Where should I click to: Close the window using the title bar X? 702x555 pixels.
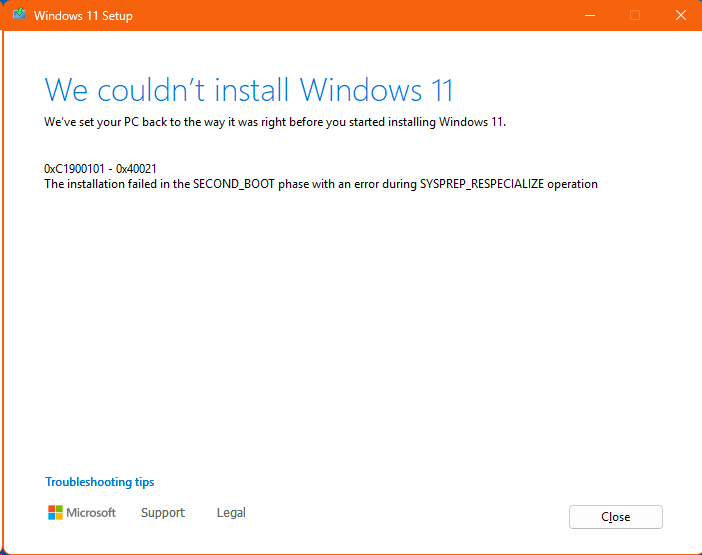pos(681,16)
